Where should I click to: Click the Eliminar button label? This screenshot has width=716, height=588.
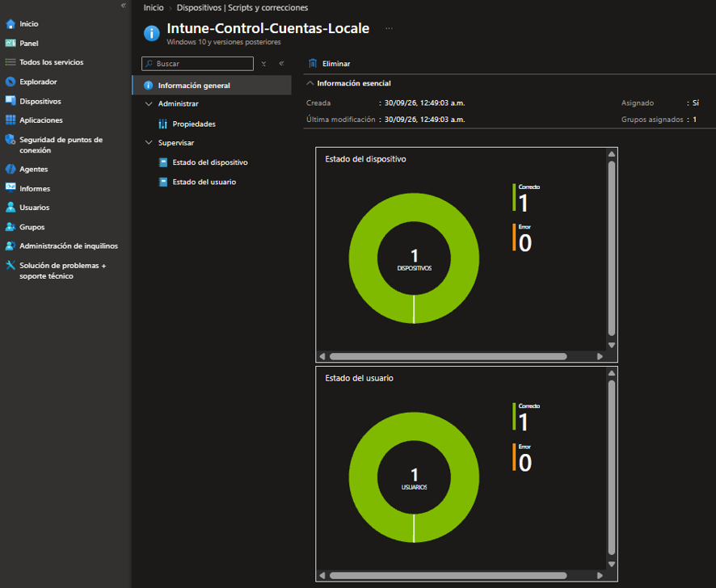pos(336,64)
